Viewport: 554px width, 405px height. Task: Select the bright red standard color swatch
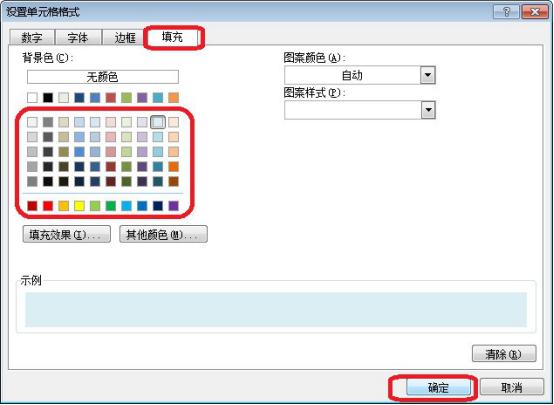pos(48,206)
